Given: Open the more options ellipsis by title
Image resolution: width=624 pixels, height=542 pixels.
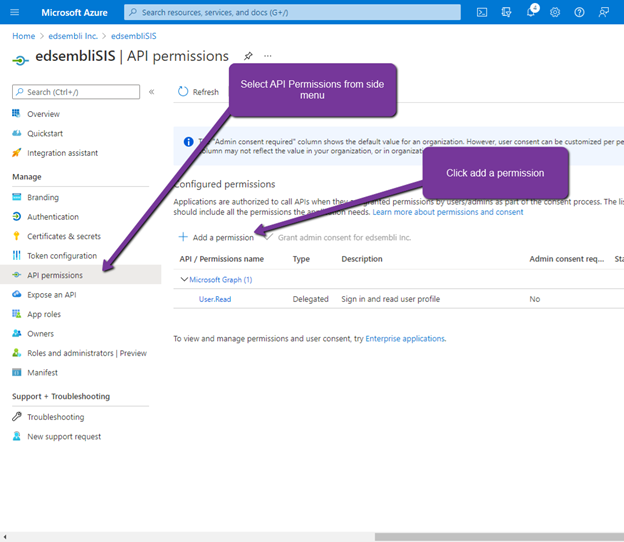Looking at the screenshot, I should 268,56.
